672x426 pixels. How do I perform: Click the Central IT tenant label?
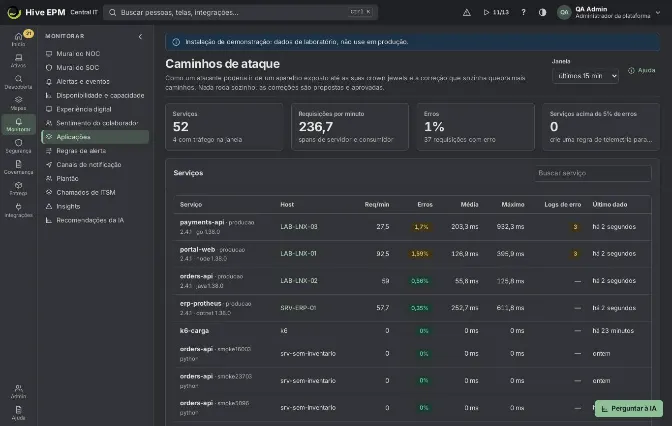[x=84, y=12]
